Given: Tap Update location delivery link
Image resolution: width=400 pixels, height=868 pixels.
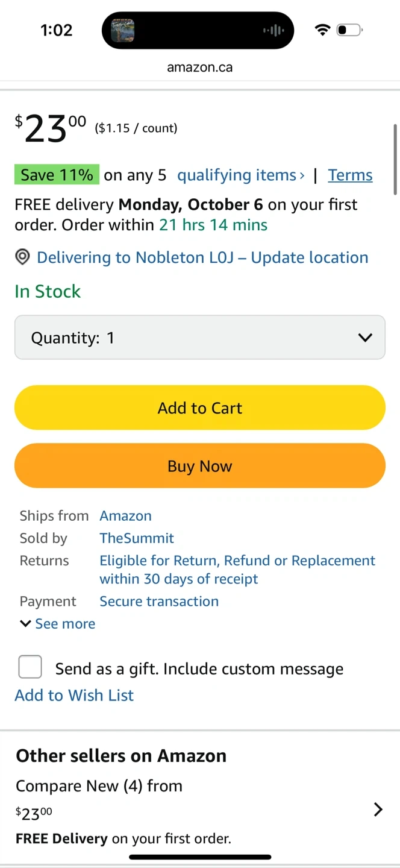Looking at the screenshot, I should click(309, 257).
